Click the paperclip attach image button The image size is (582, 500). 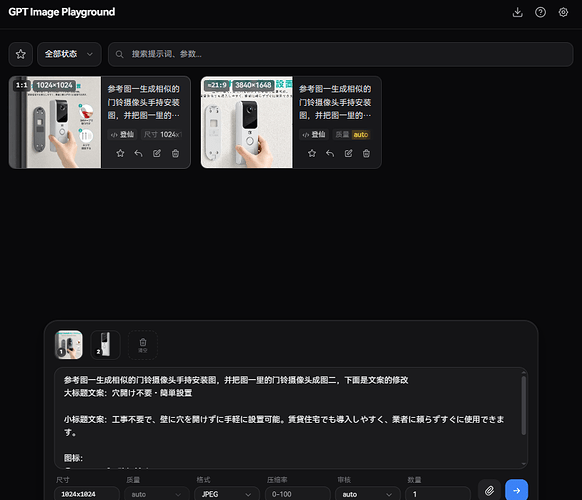coord(489,490)
